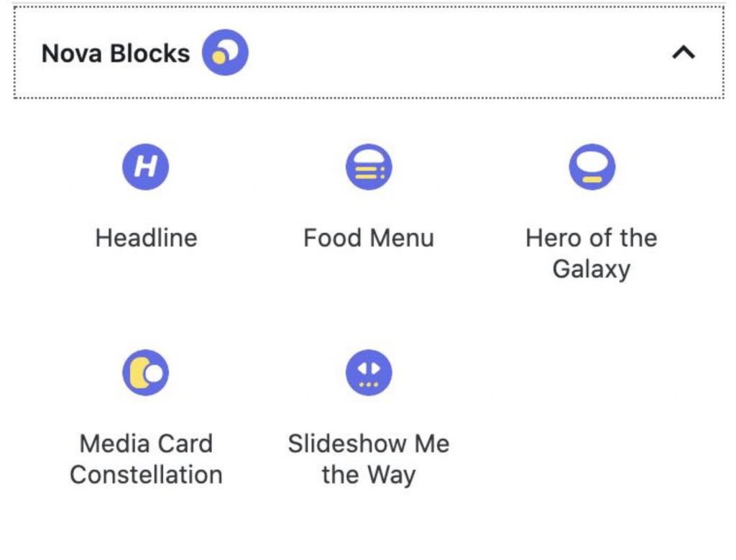
Task: Click the Hero of the Galaxy label
Action: pyautogui.click(x=592, y=253)
